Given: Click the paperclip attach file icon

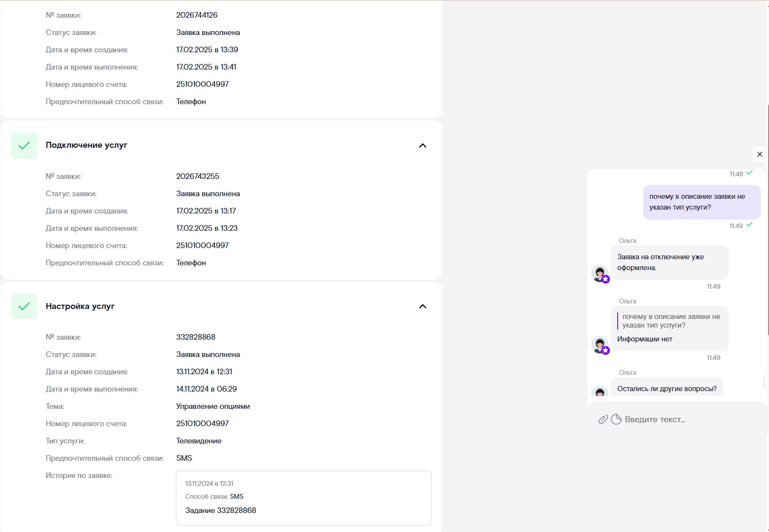Looking at the screenshot, I should [x=603, y=419].
